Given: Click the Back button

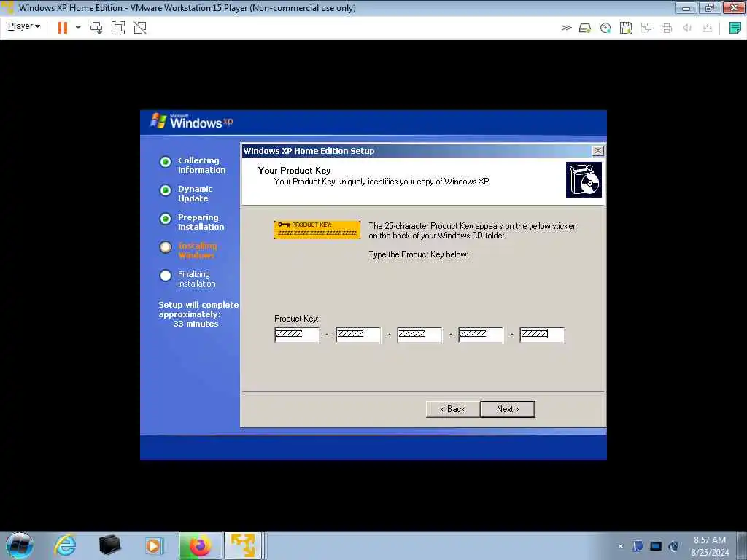Looking at the screenshot, I should point(452,409).
